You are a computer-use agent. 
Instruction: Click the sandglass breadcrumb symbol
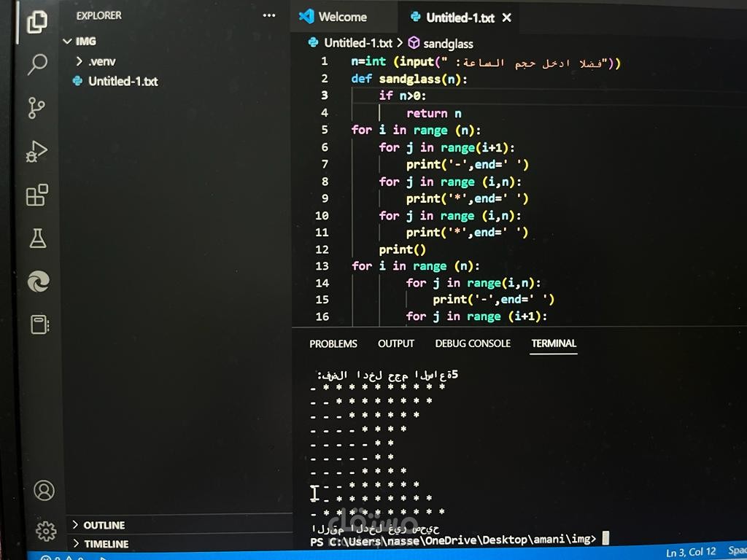441,44
